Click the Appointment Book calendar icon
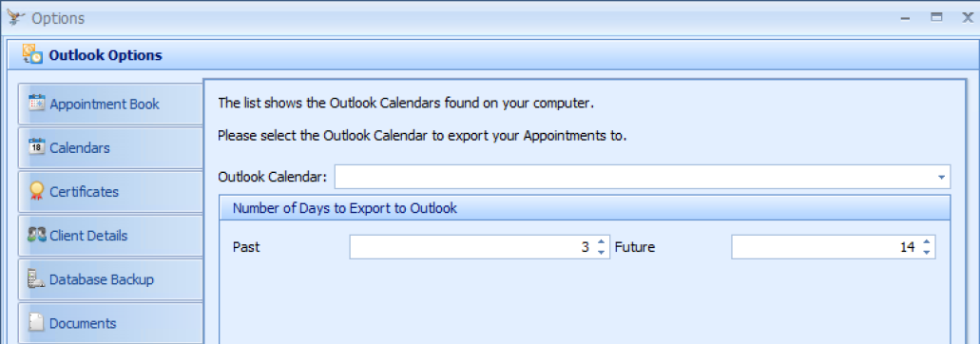Image resolution: width=980 pixels, height=344 pixels. pyautogui.click(x=37, y=103)
